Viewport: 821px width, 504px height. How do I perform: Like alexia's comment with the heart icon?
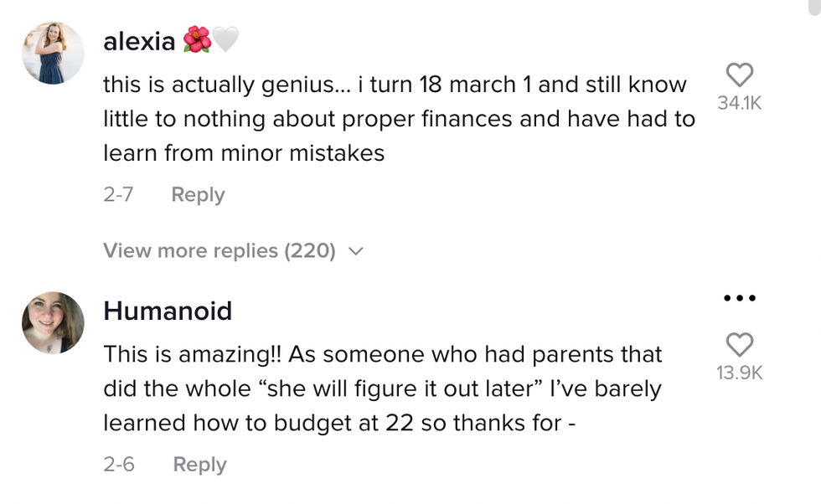739,75
